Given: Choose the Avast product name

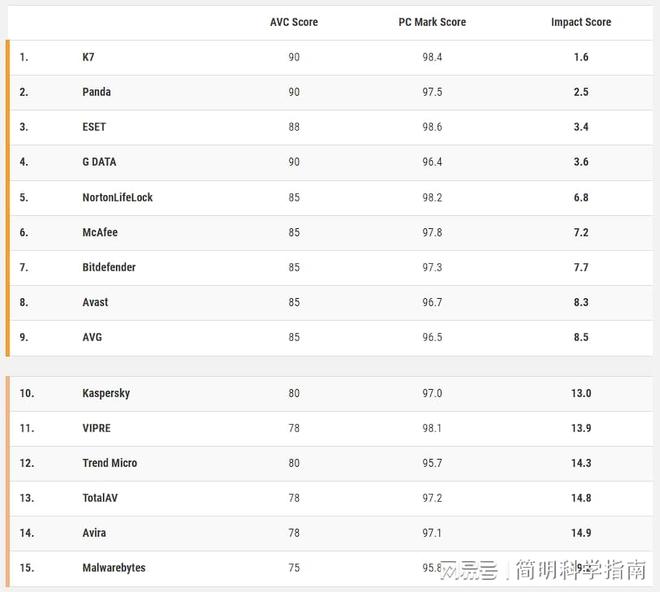Looking at the screenshot, I should (96, 302).
